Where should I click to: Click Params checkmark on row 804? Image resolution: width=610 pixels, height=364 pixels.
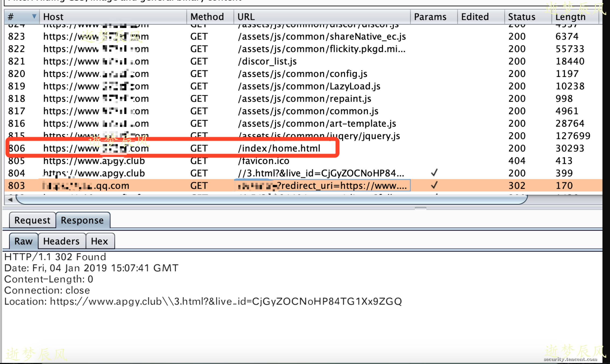434,173
